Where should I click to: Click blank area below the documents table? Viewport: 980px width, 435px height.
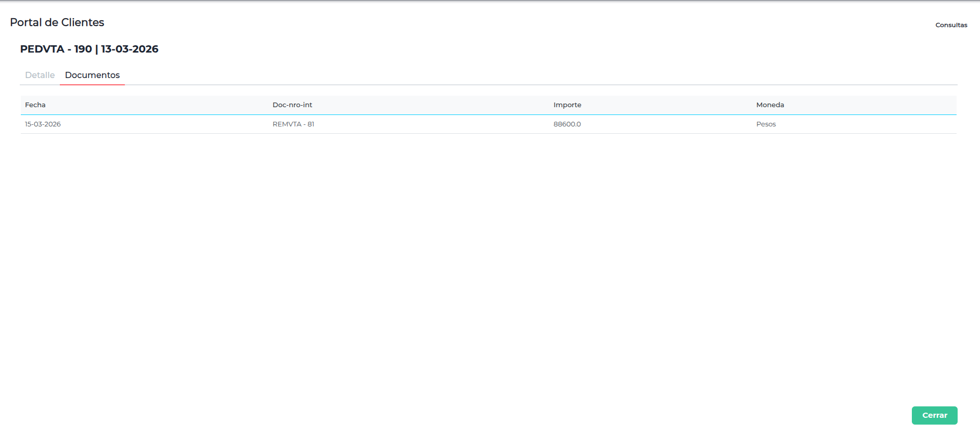click(x=489, y=260)
